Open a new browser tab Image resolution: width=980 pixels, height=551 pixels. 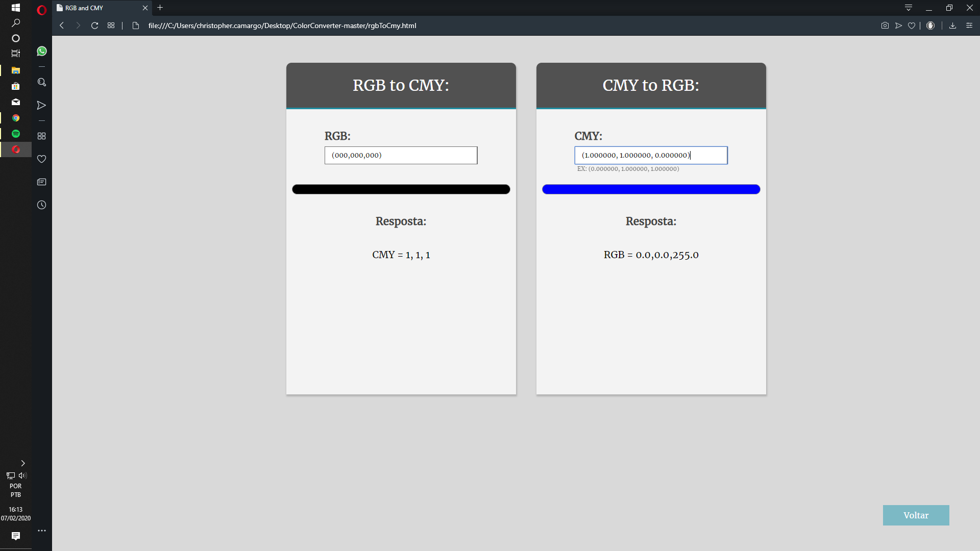click(x=160, y=8)
